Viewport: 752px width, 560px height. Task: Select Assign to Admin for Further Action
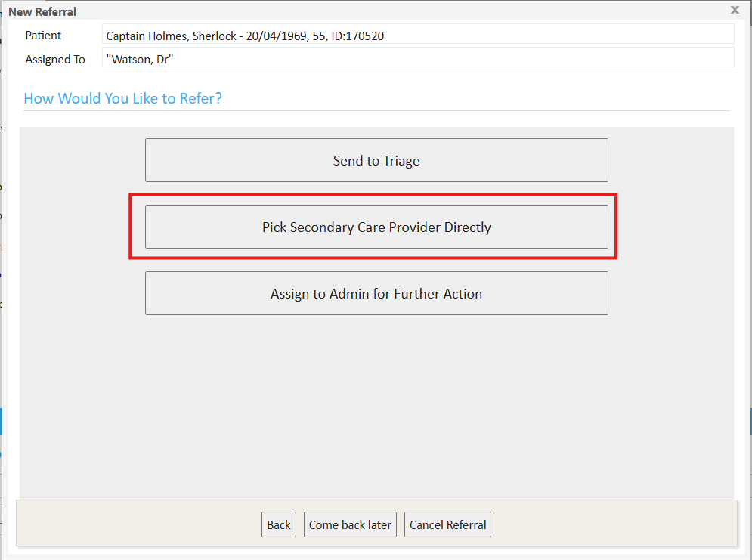click(376, 293)
